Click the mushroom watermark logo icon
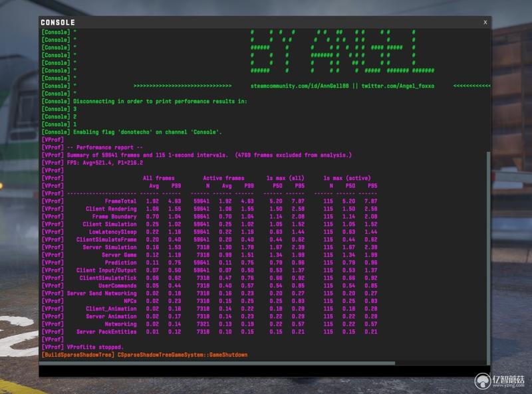The height and width of the screenshot is (394, 532). pos(483,381)
